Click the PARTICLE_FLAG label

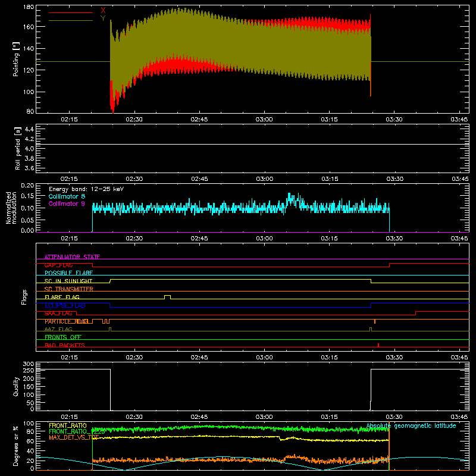pyautogui.click(x=67, y=321)
